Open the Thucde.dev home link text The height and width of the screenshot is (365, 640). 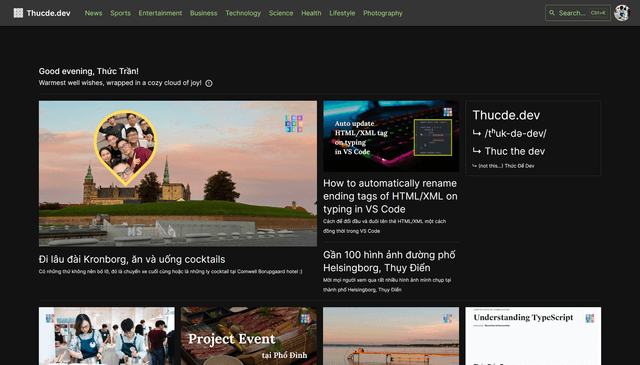(x=48, y=13)
